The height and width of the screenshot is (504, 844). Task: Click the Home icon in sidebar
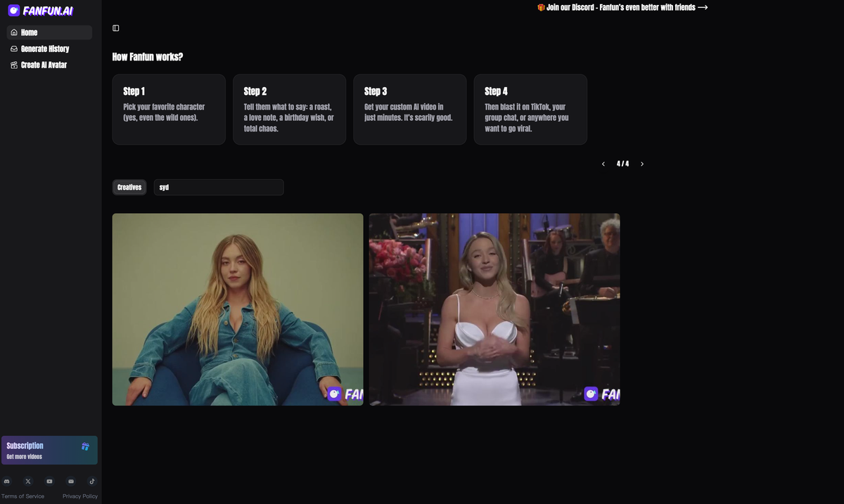click(x=14, y=32)
